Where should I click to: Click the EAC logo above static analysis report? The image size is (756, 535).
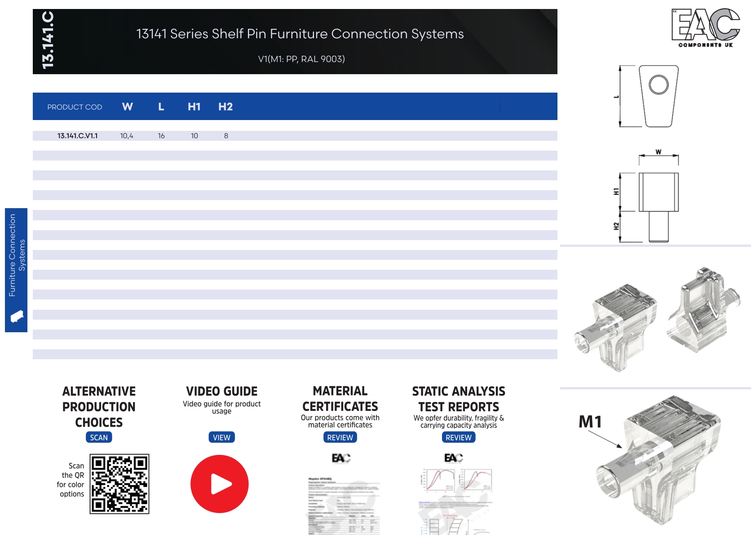pyautogui.click(x=453, y=458)
